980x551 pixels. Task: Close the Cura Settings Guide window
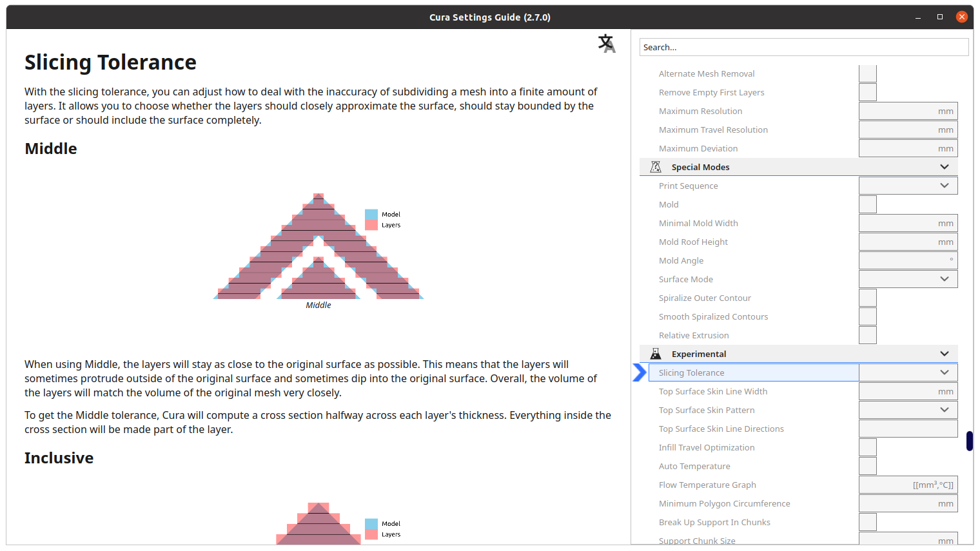(x=962, y=17)
